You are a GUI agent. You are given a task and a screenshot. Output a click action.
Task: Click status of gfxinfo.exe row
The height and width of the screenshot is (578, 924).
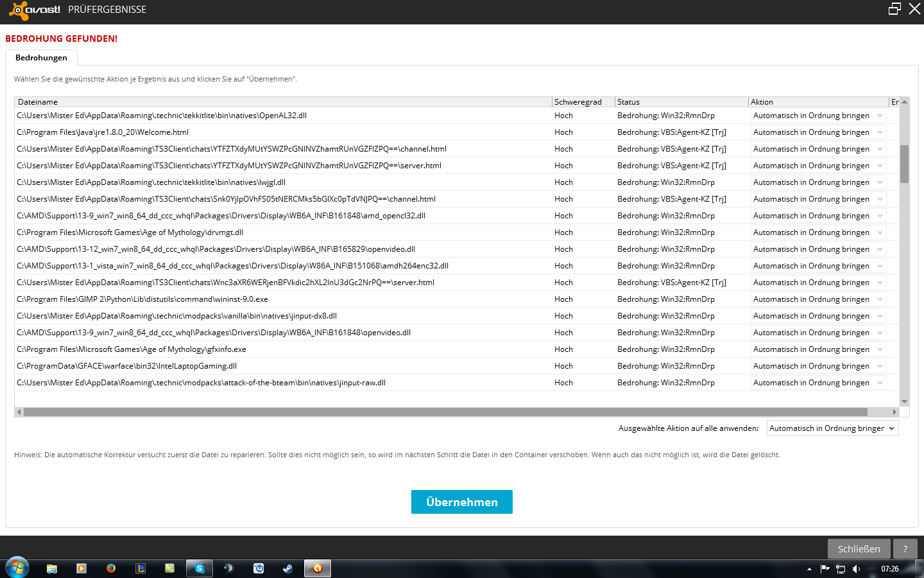click(666, 349)
